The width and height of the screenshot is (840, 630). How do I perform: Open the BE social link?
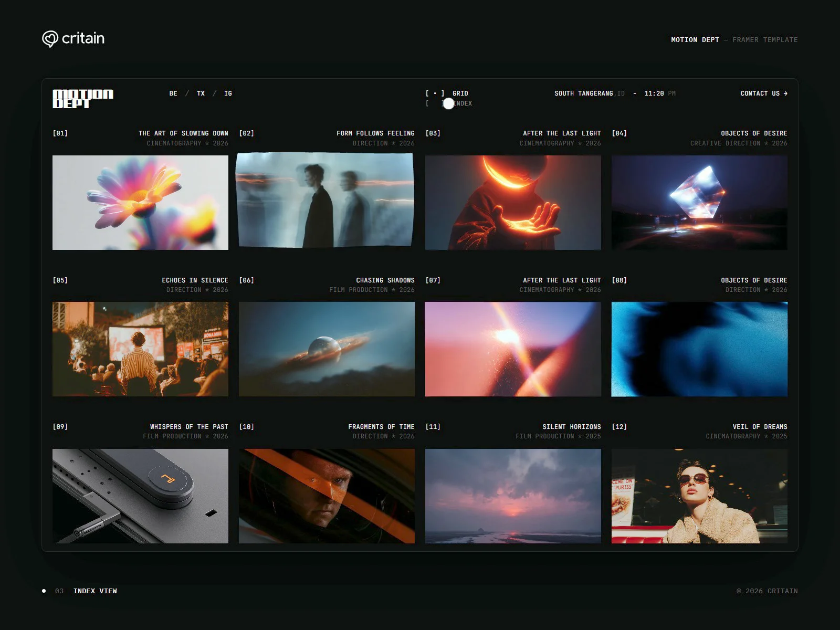tap(173, 93)
